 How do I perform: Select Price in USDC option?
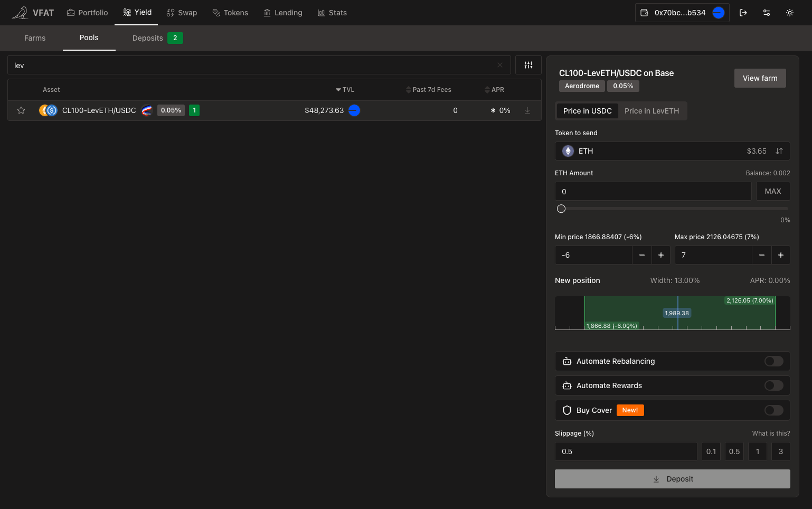click(588, 111)
